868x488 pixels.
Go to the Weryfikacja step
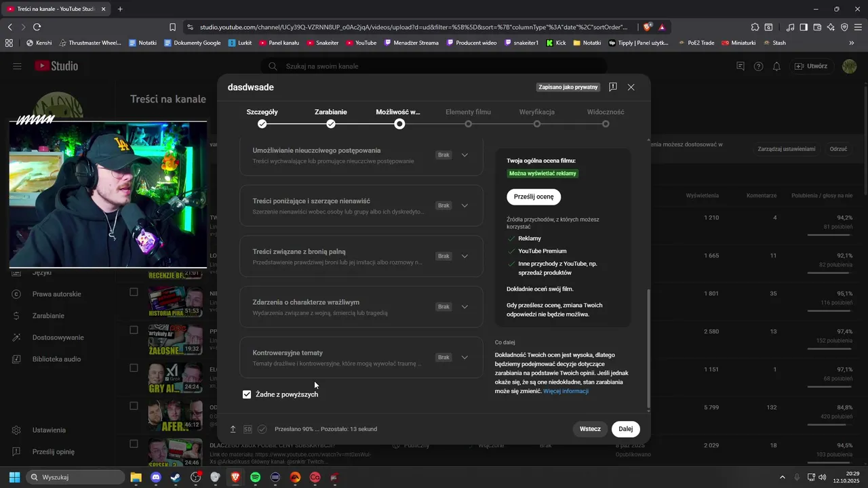tap(537, 117)
